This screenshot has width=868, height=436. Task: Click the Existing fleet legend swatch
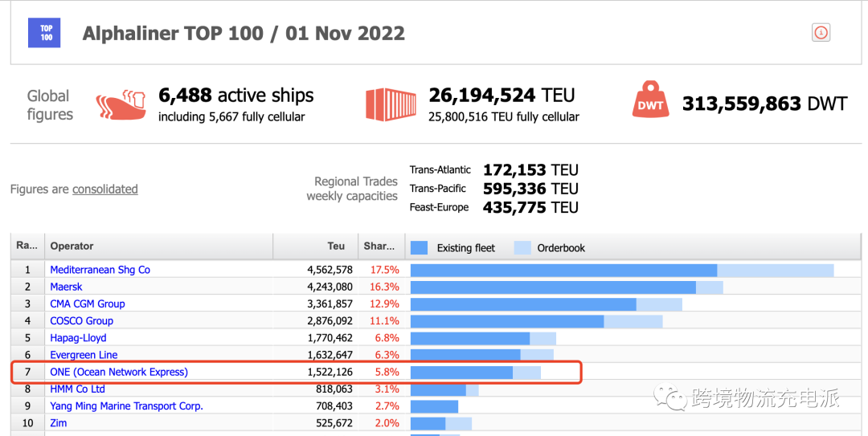pyautogui.click(x=419, y=247)
